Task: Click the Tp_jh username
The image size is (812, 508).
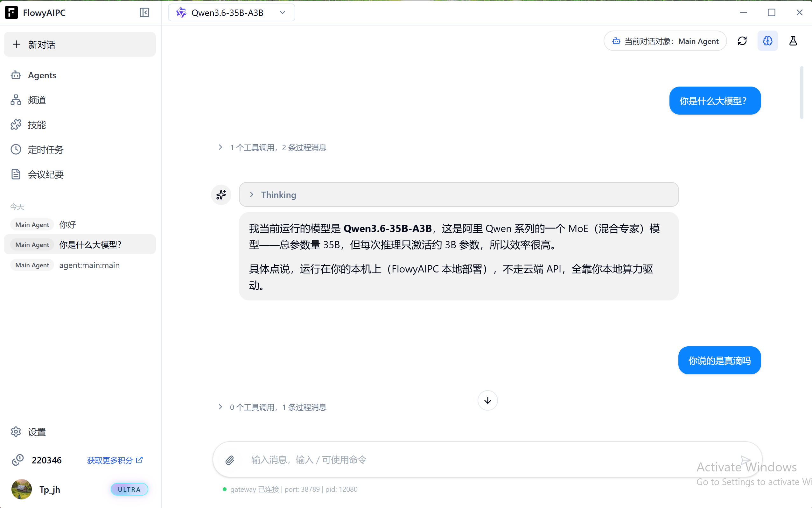Action: pos(50,490)
